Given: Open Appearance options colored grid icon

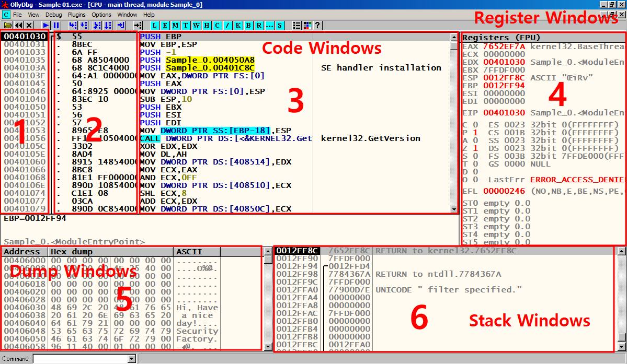Looking at the screenshot, I should [307, 25].
